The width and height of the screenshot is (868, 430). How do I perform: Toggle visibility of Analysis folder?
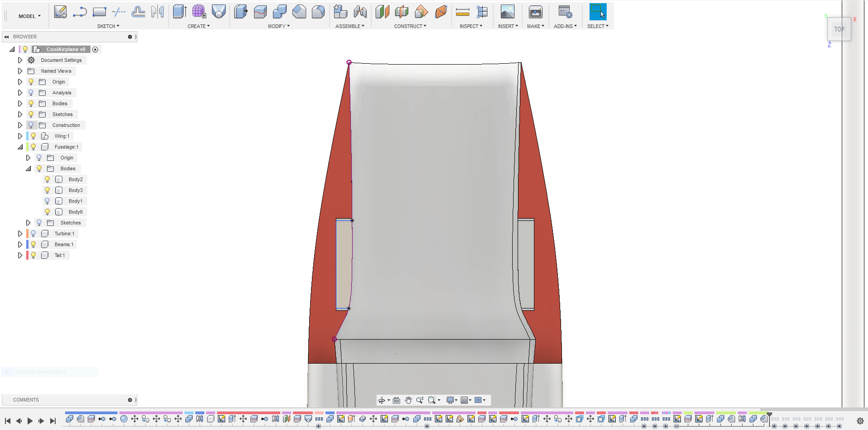point(31,93)
